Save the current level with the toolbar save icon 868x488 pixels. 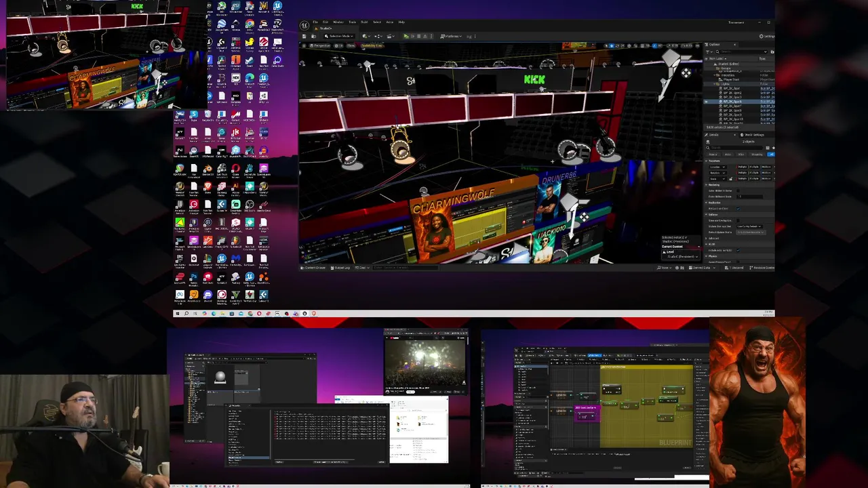tap(304, 36)
